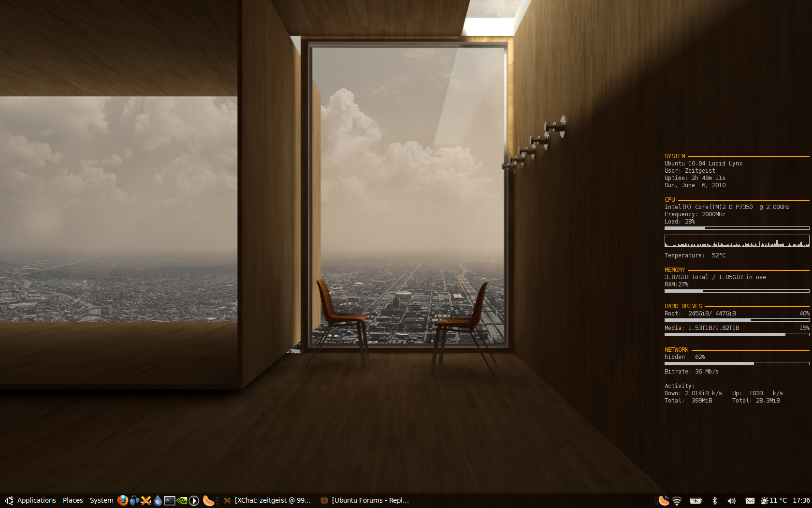The image size is (812, 508).
Task: Click the 'Temperature: 52°C' readout
Action: tap(695, 255)
